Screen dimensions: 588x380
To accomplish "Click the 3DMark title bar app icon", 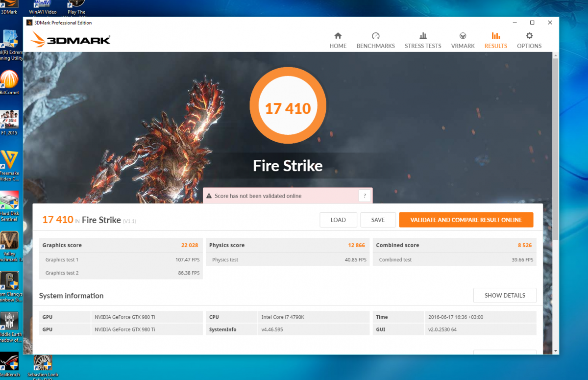I will click(x=29, y=23).
